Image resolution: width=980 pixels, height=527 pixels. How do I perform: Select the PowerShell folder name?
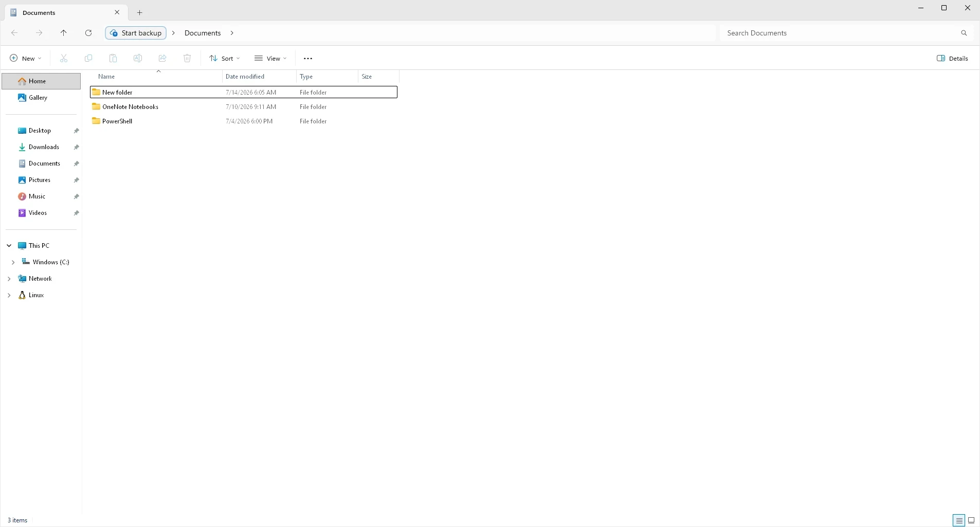coord(117,121)
